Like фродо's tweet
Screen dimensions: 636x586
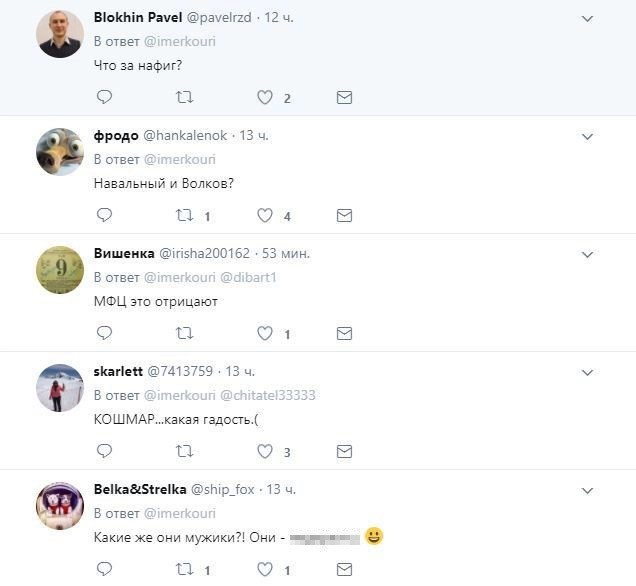[x=265, y=215]
